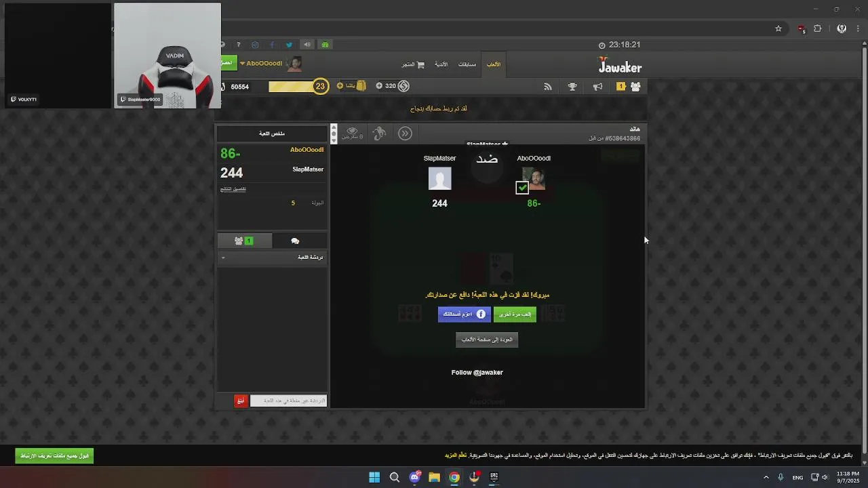Toggle the sound speaker icon
This screenshot has height=488, width=868.
tap(307, 45)
